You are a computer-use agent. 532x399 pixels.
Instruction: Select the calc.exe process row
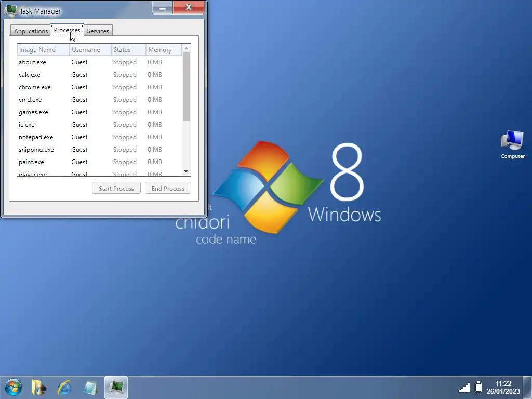[99, 75]
